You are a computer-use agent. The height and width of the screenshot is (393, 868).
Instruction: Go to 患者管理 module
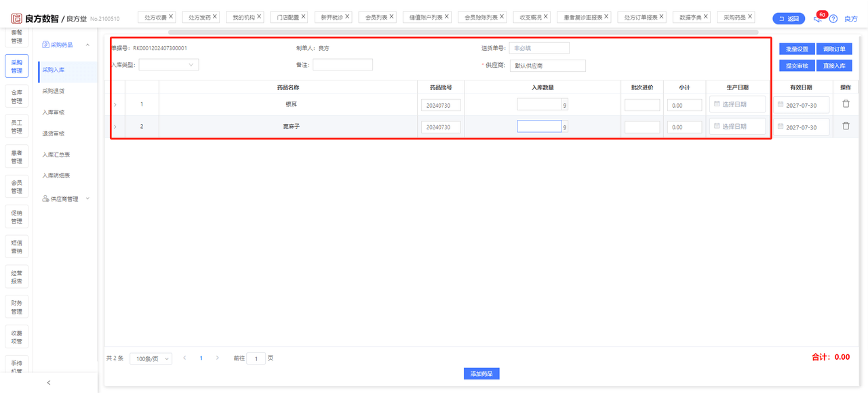[x=16, y=157]
